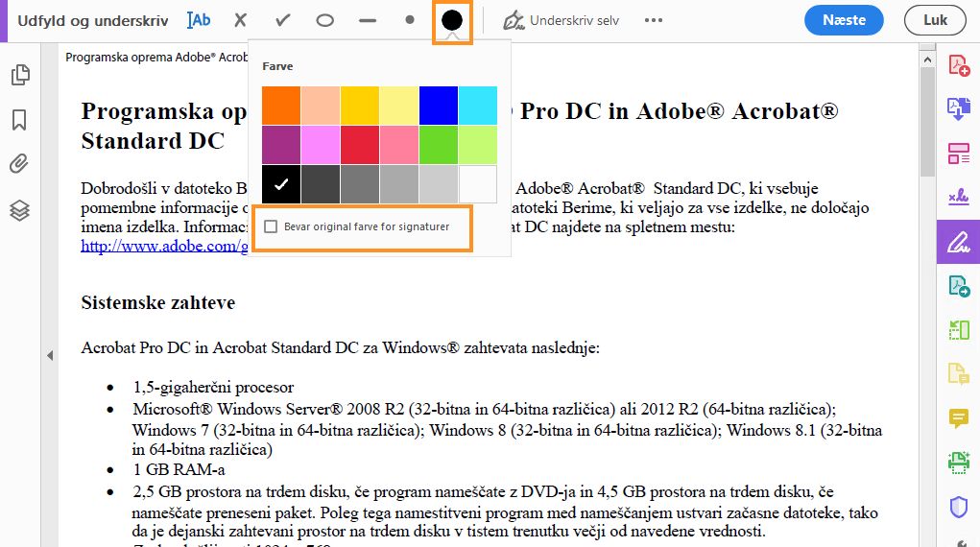Open the attachments paperclip panel
Image resolution: width=980 pixels, height=547 pixels.
(x=19, y=164)
